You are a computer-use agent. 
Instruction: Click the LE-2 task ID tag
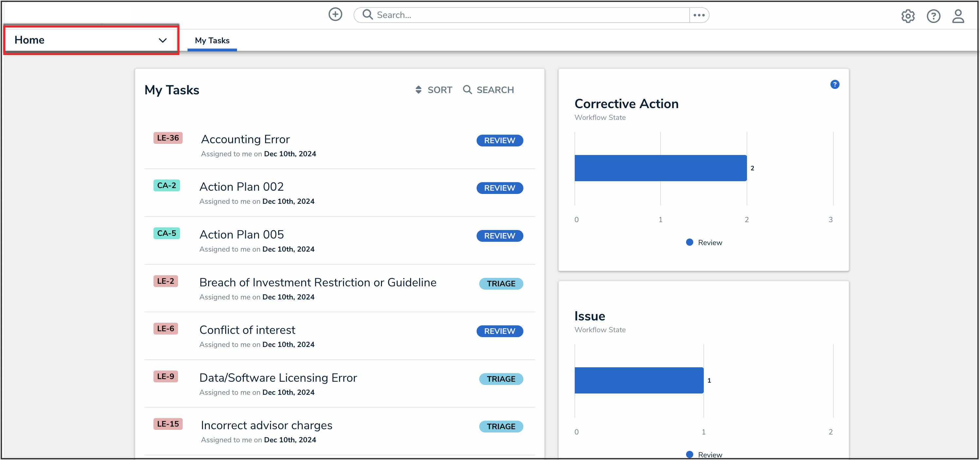coord(166,281)
